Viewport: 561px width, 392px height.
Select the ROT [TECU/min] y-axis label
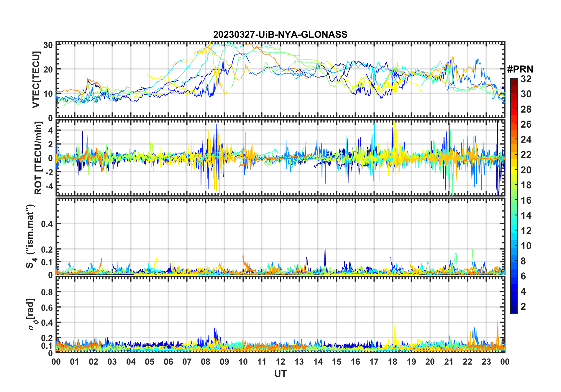(38, 158)
